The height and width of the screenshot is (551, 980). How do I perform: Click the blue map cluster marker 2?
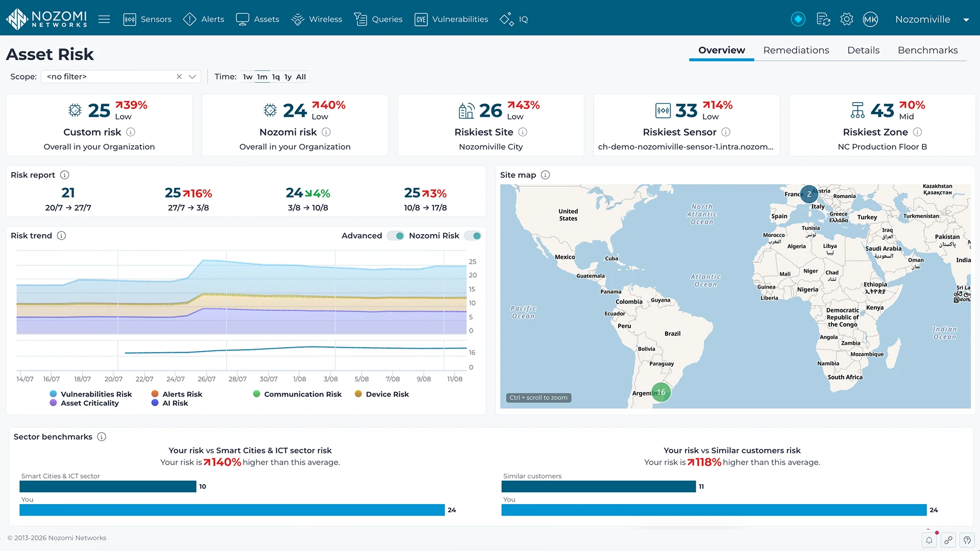[x=809, y=194]
